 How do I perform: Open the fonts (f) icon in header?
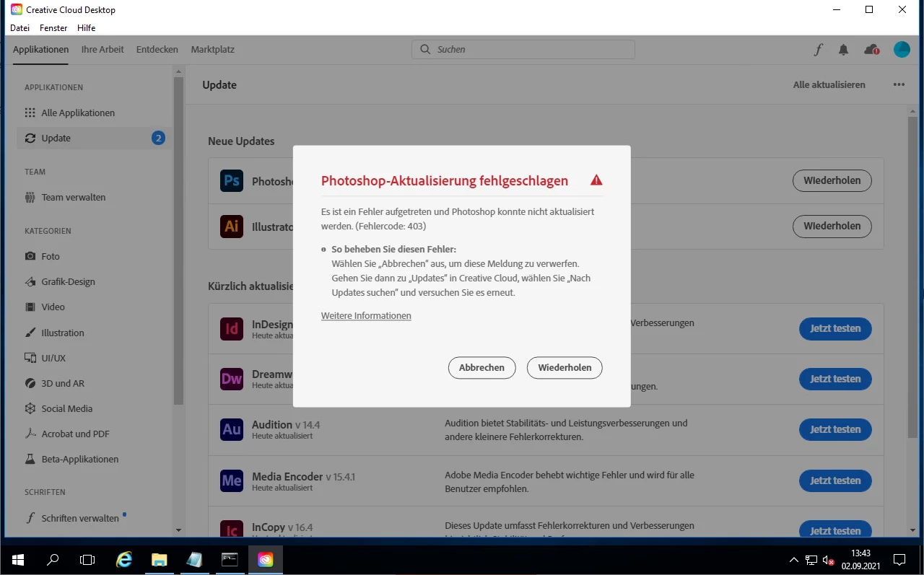point(818,50)
